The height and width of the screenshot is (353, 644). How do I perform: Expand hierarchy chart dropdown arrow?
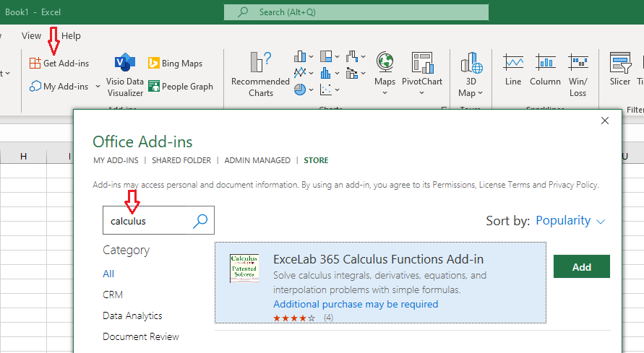[x=338, y=56]
